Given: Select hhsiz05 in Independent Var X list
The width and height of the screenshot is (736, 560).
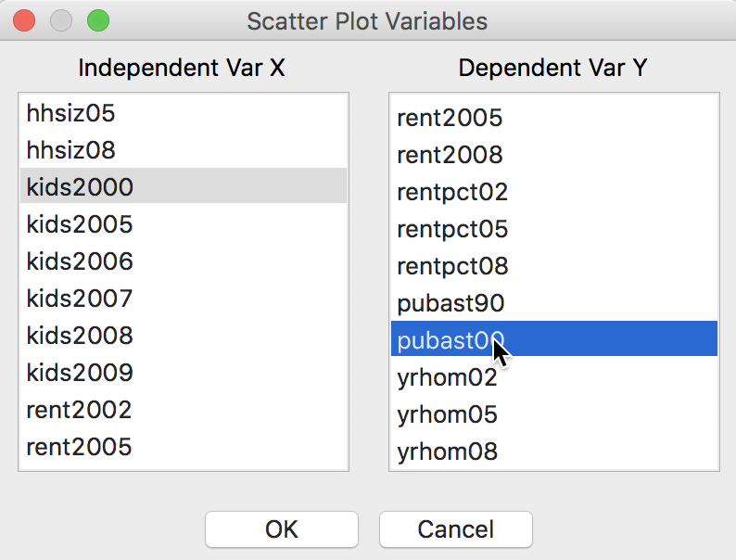Looking at the screenshot, I should pos(183,113).
